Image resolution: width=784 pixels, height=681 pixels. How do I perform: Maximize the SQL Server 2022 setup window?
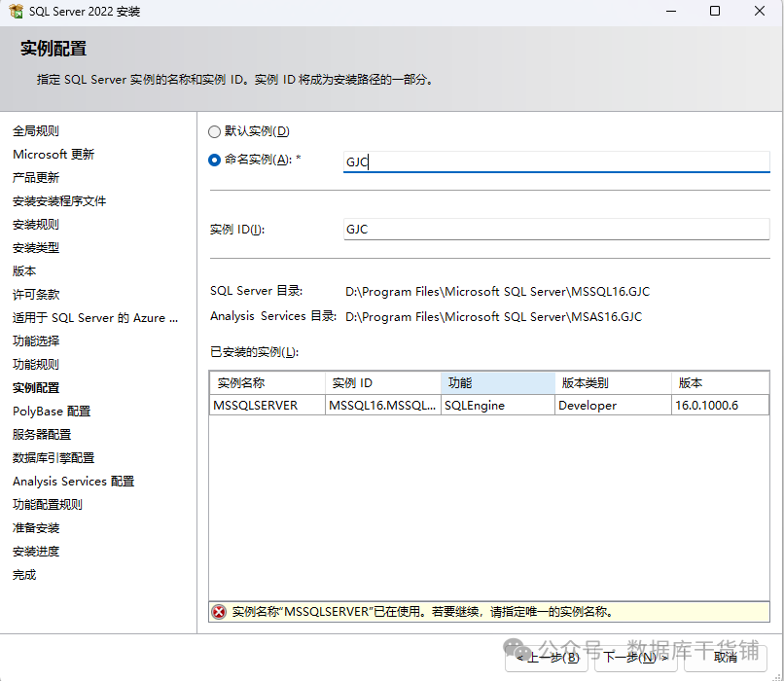[x=715, y=11]
